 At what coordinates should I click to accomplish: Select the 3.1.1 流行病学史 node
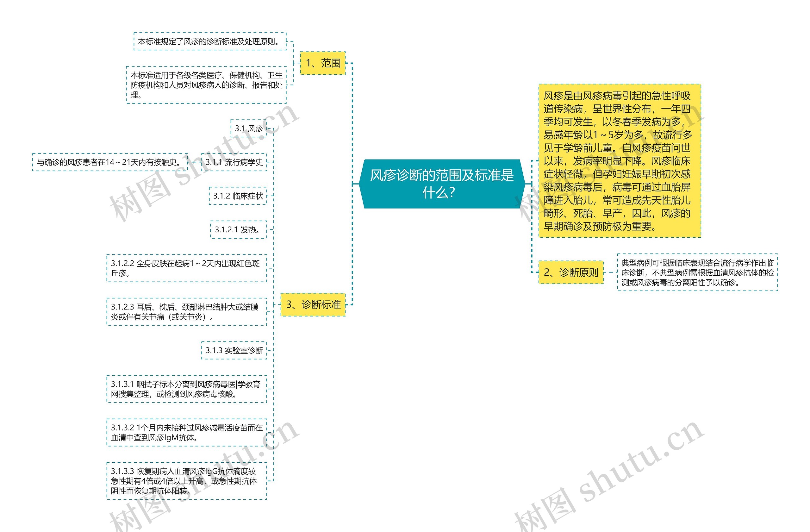click(235, 163)
